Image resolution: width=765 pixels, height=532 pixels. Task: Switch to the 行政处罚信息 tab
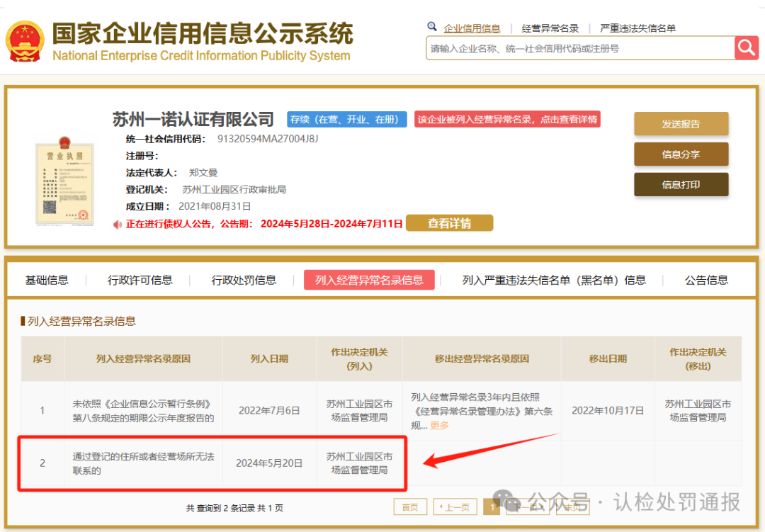point(244,280)
